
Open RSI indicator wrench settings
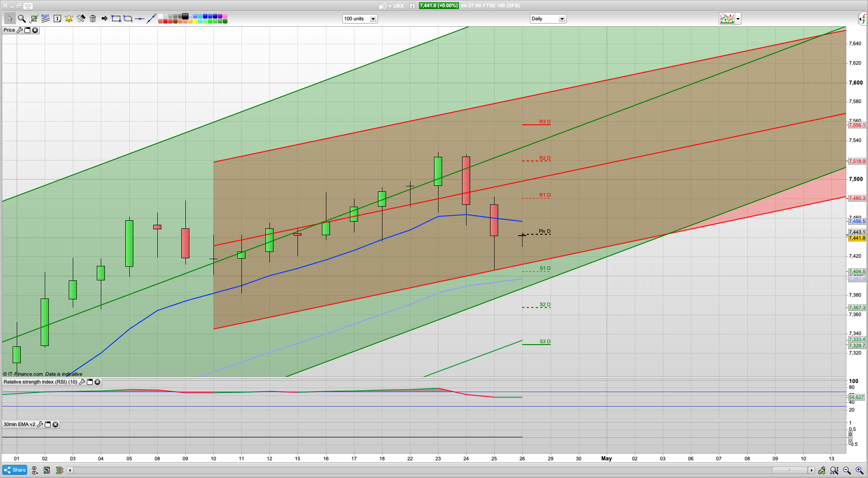tap(82, 382)
